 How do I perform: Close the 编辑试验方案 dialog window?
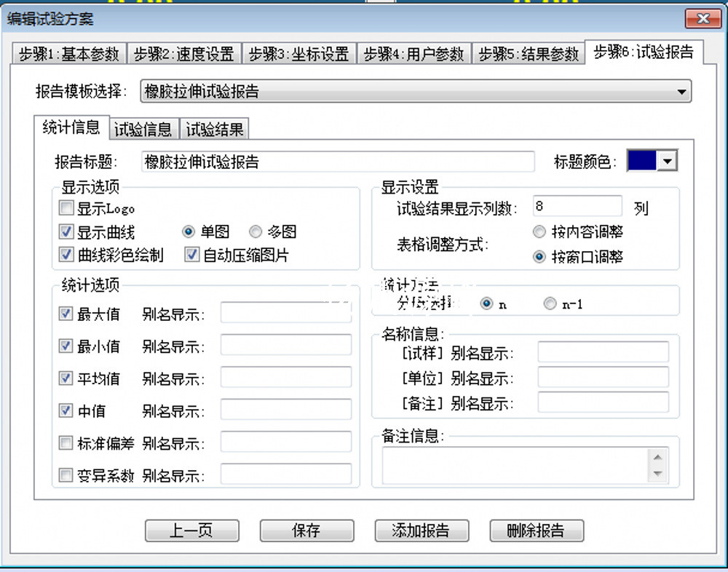pyautogui.click(x=703, y=20)
